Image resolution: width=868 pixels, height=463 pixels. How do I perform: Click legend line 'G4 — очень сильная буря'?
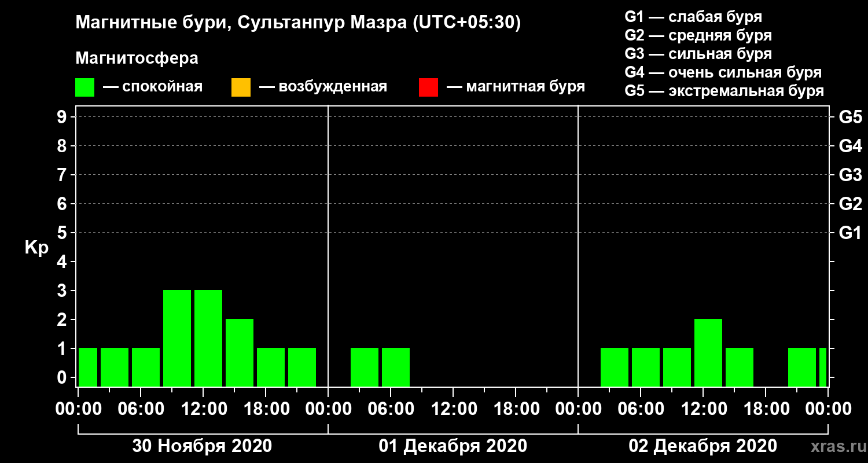(x=723, y=72)
